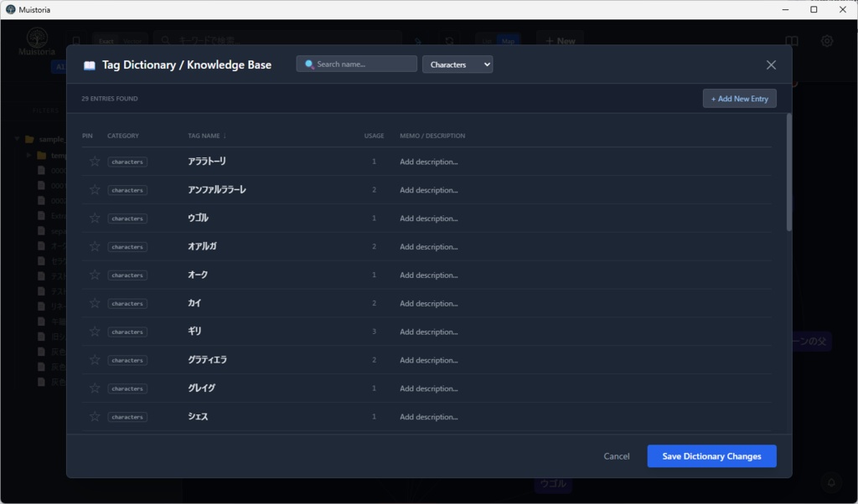Open settings gear in Muistoria main window
The width and height of the screenshot is (858, 504).
[x=827, y=41]
